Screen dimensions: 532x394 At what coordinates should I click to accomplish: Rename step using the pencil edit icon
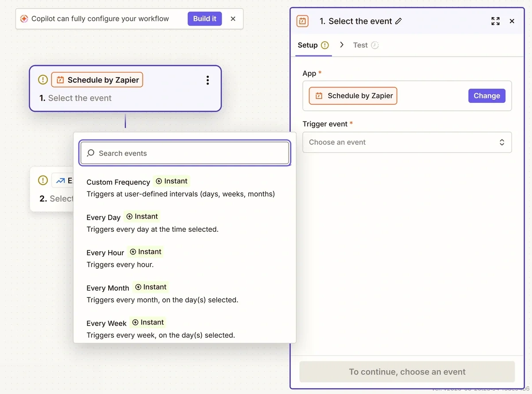[x=399, y=21]
